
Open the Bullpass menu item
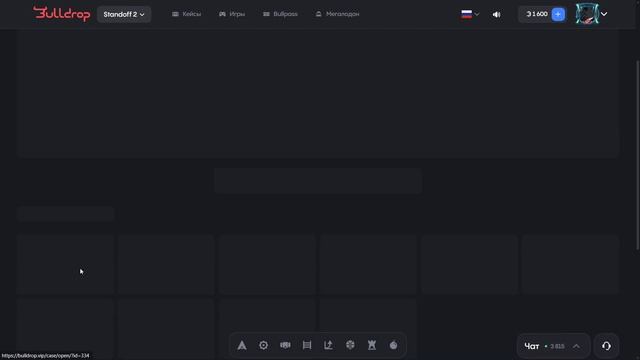(280, 14)
